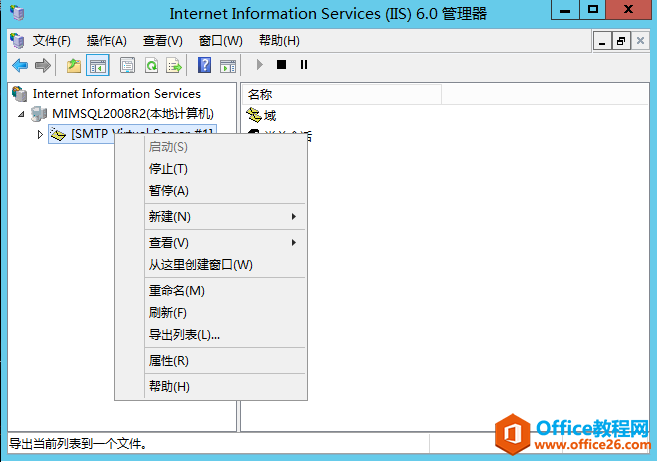Click the MIMSQL2008R2 computer icon
This screenshot has height=462, width=658.
(x=39, y=113)
